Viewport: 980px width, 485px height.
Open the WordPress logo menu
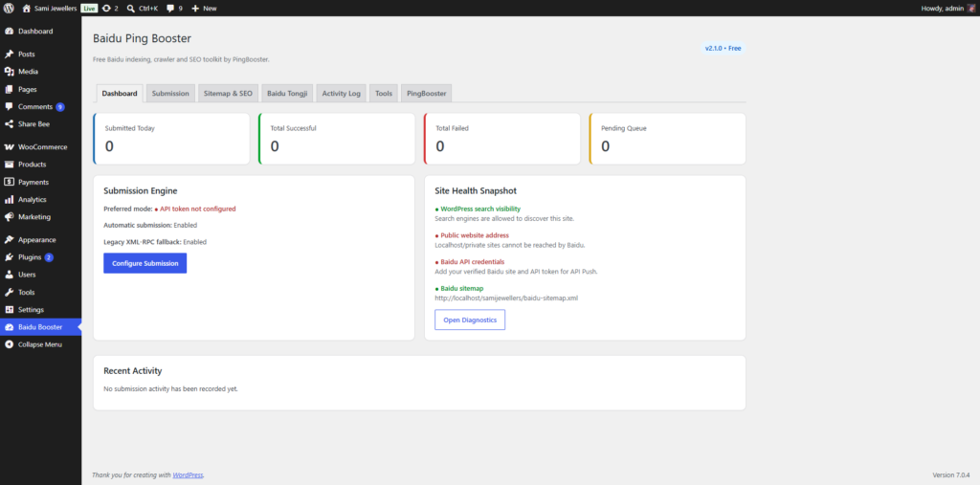(9, 9)
